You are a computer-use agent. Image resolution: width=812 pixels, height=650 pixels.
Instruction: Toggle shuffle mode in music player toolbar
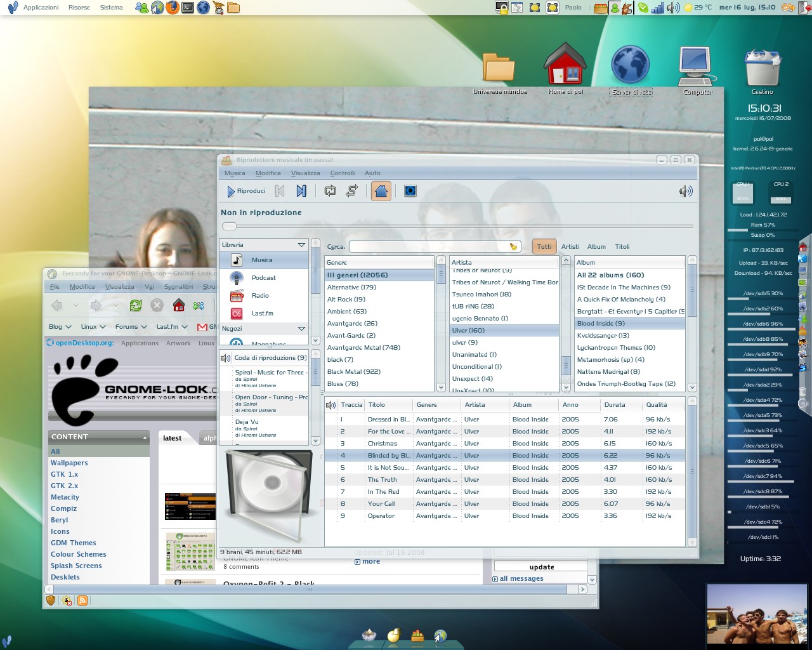tap(352, 191)
